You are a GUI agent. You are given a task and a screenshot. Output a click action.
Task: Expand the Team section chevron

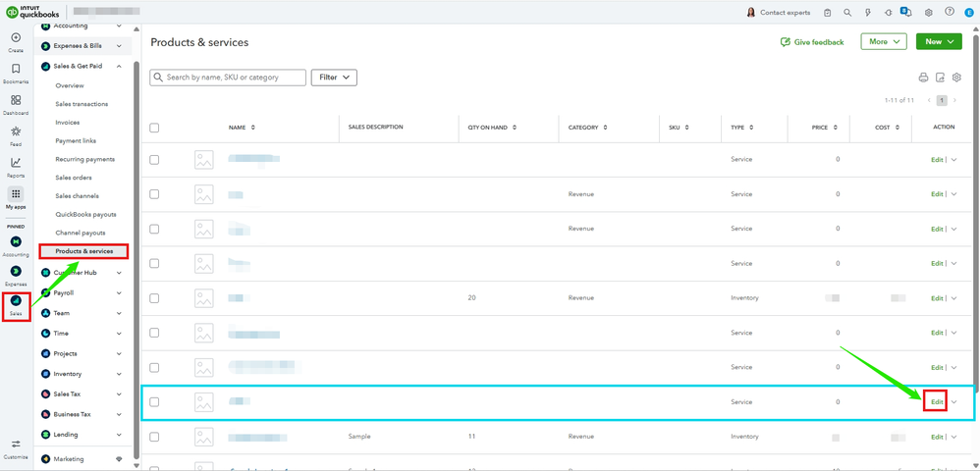tap(120, 313)
